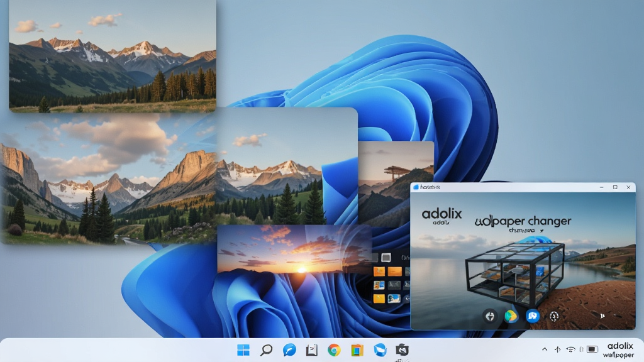Image resolution: width=644 pixels, height=362 pixels.
Task: Open the blue round mail-like taskbar icon
Action: 380,350
